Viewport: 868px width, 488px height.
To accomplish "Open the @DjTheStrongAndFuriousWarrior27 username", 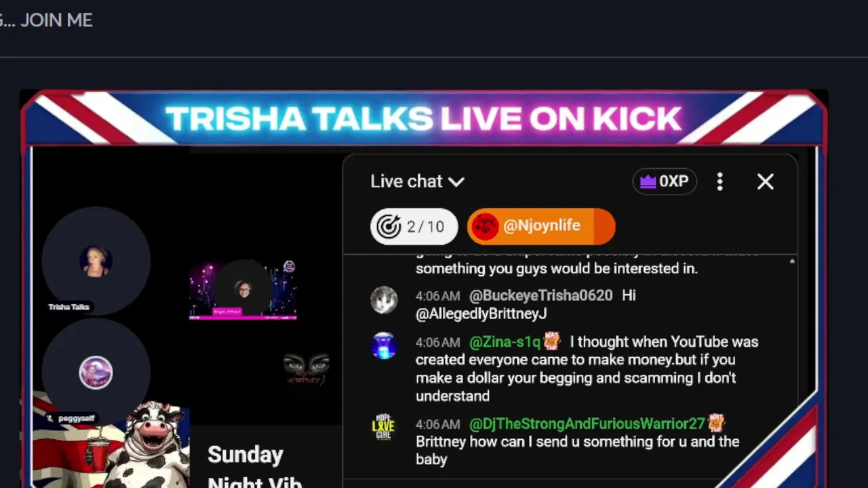I will pos(587,424).
